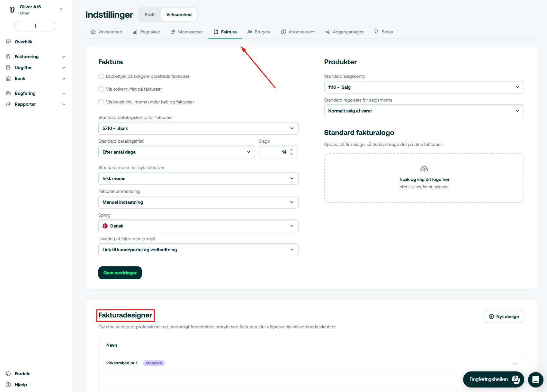Open the chat bubble support icon

coord(535,379)
